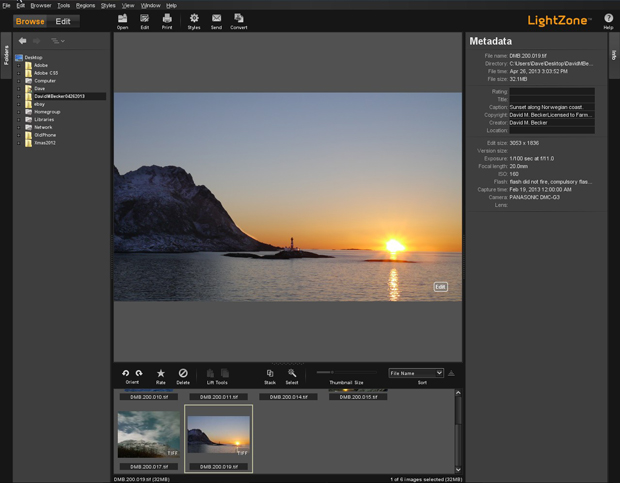
Task: Edit the Copyright field
Action: pyautogui.click(x=552, y=115)
